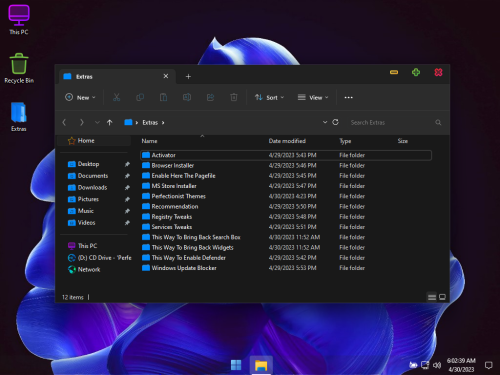Select the Extras desktop shortcut

click(19, 117)
